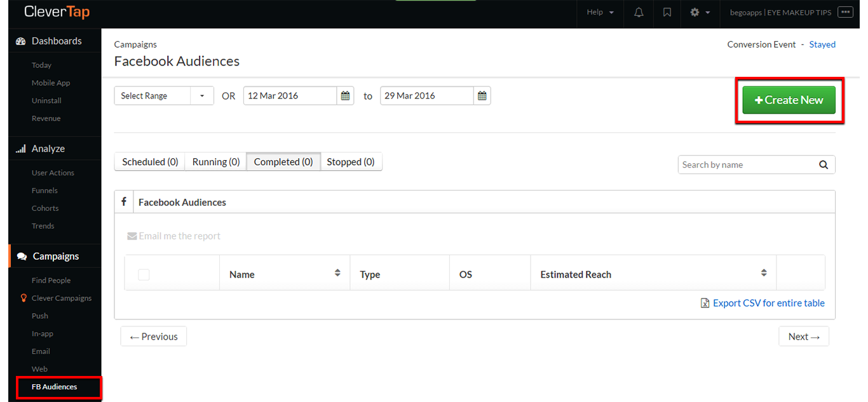
Task: Click the start date field 12 Mar 2016
Action: tap(290, 96)
